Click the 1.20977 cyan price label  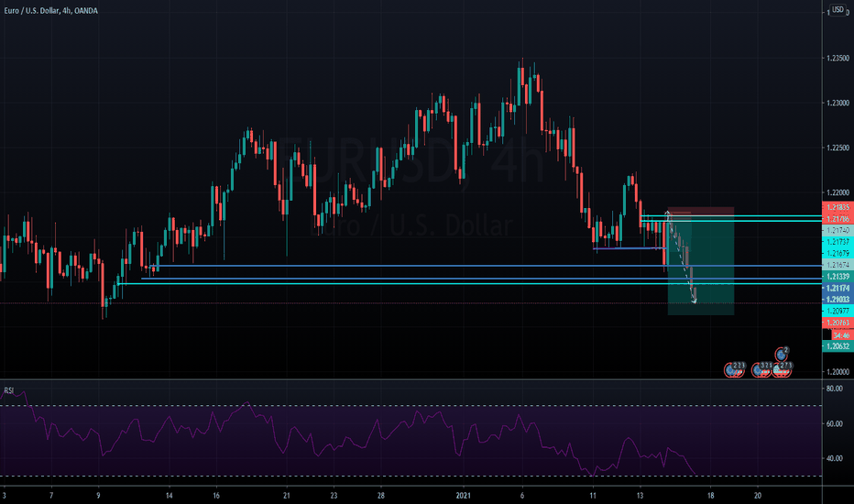(838, 312)
